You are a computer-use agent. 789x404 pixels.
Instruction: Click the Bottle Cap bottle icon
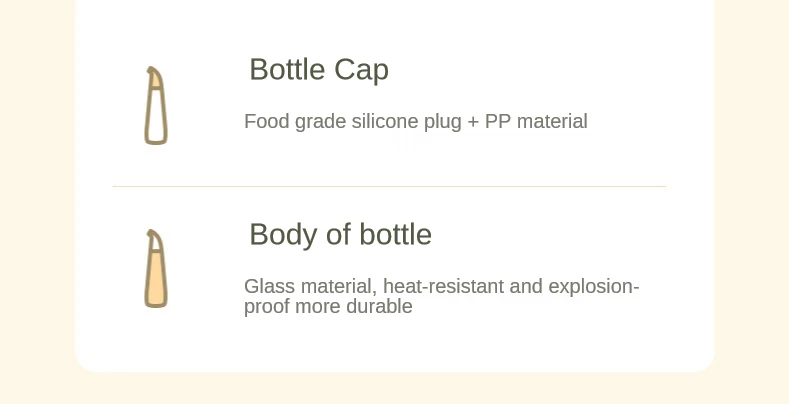155,106
